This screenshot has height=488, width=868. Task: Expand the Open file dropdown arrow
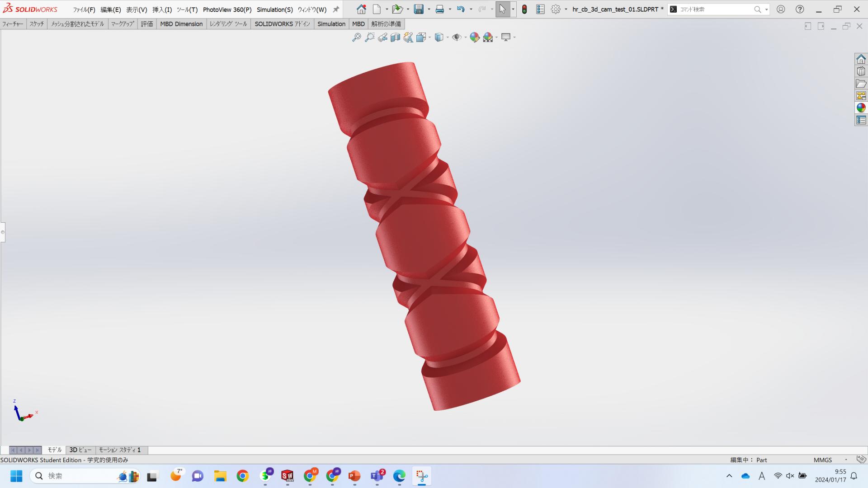pos(408,9)
